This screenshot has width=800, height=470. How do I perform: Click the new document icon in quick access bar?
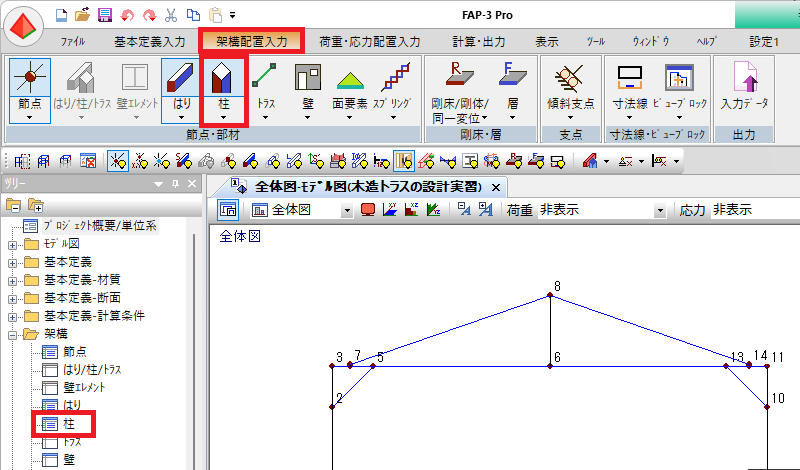tap(61, 15)
